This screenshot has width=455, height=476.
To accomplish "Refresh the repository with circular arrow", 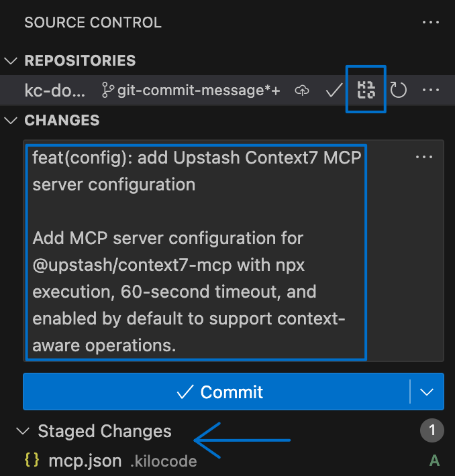I will 399,90.
